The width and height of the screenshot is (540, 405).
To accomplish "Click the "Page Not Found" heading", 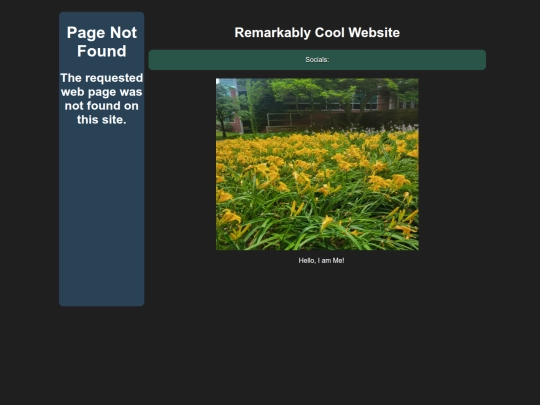I will pos(102,42).
